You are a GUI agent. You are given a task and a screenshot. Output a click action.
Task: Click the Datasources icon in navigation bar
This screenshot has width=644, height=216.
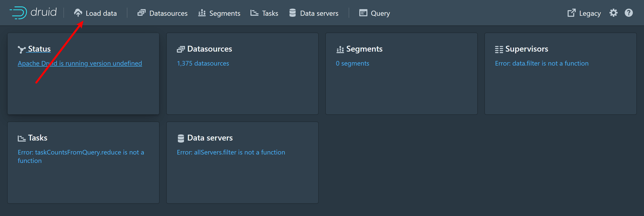(141, 13)
